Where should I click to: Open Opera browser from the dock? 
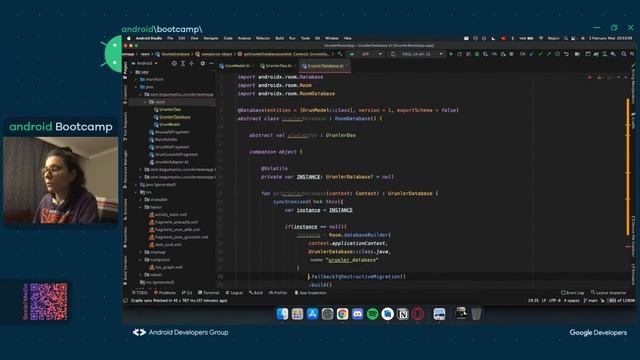point(418,314)
